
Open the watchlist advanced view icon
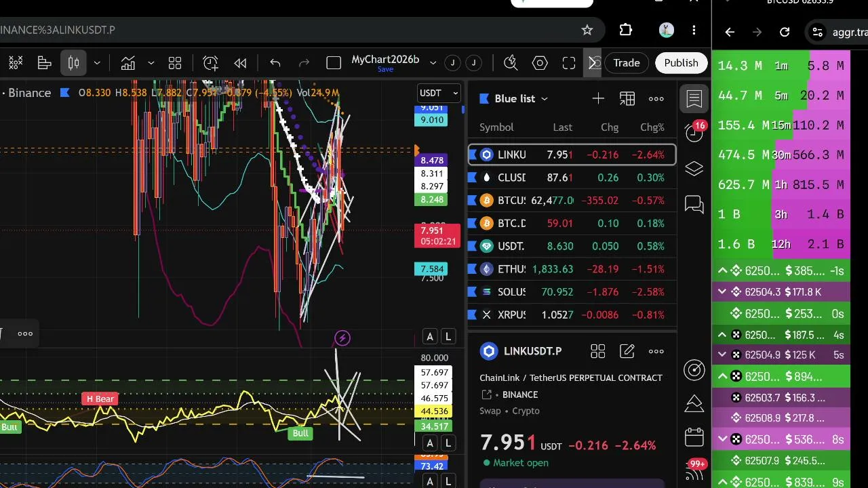click(627, 99)
